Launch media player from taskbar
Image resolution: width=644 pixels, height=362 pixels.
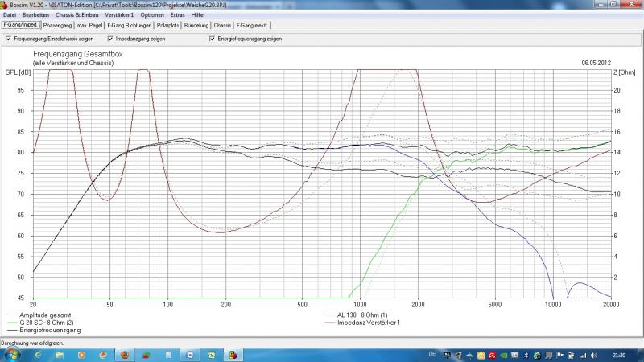[81, 354]
